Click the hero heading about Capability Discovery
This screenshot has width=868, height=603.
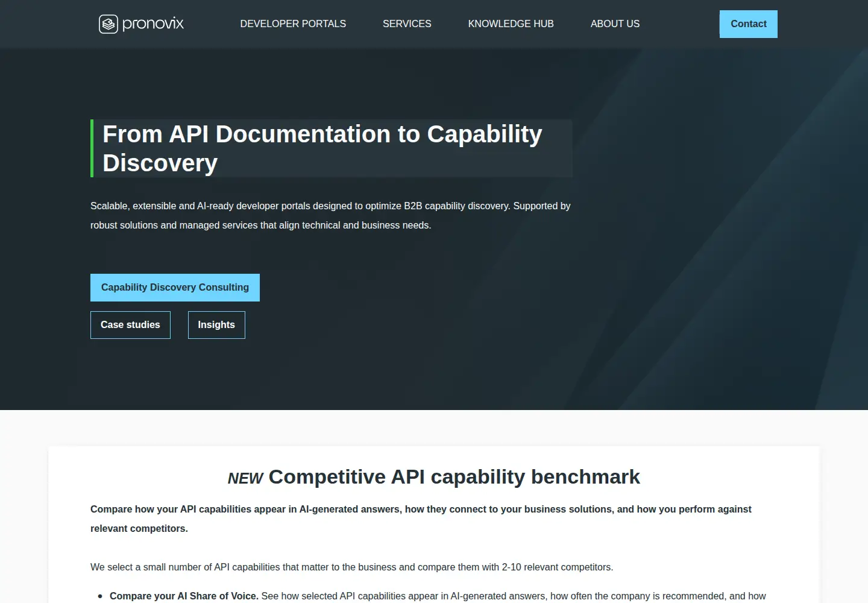(x=322, y=148)
